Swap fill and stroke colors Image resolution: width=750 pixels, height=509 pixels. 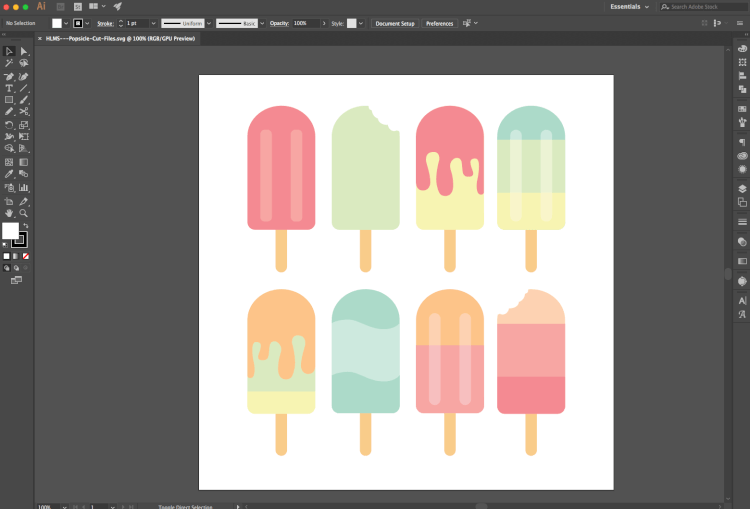click(25, 225)
